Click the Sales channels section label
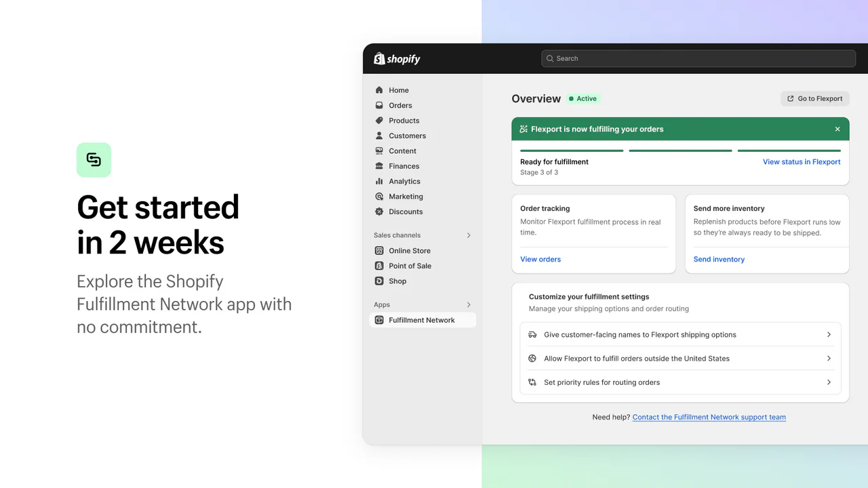 (x=397, y=235)
